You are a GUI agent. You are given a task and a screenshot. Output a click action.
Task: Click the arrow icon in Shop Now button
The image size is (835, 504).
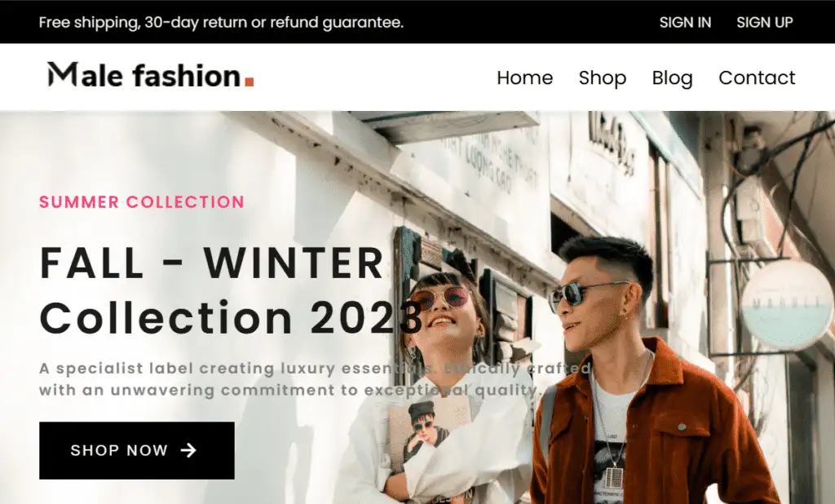188,451
